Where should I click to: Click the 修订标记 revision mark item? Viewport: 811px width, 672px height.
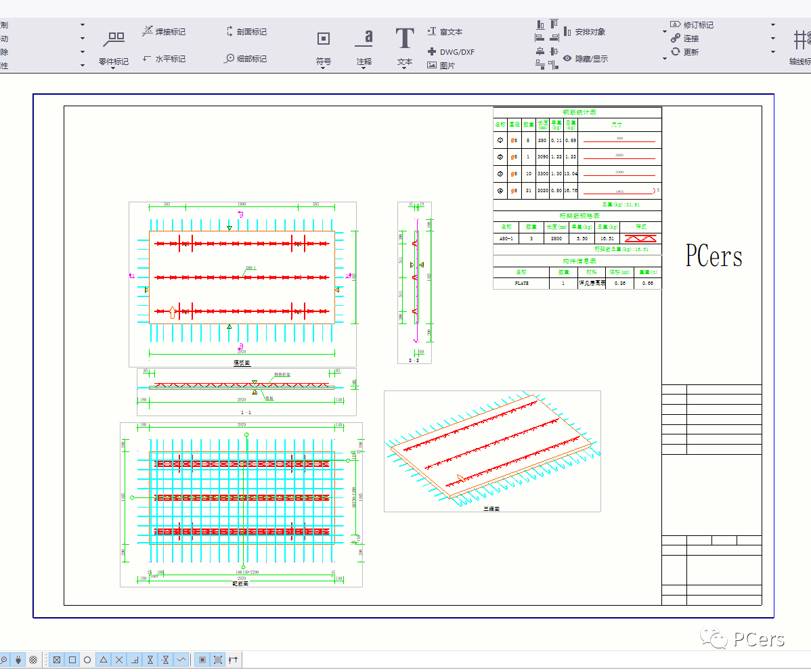(692, 25)
